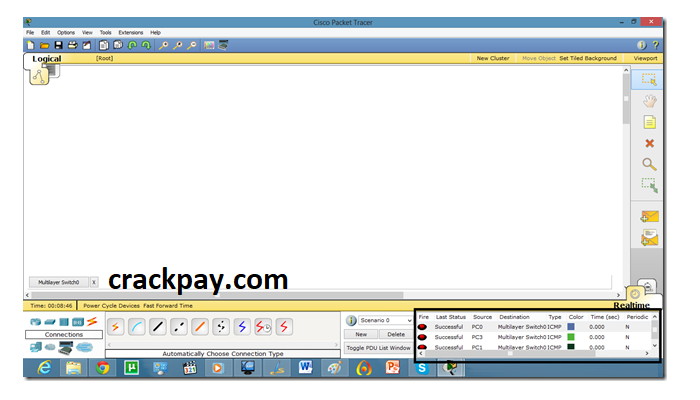Pick the automatic connection type
The width and height of the screenshot is (700, 400).
pyautogui.click(x=116, y=327)
